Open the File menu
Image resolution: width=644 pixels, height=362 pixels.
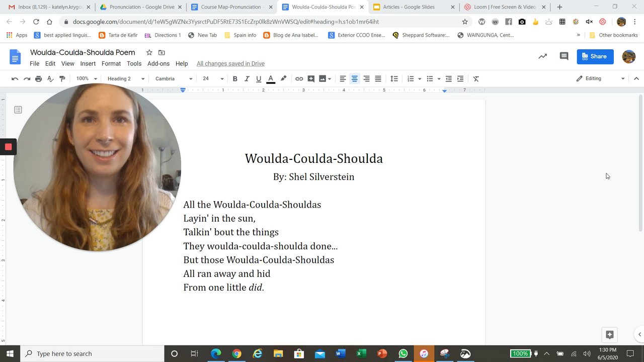pyautogui.click(x=34, y=63)
